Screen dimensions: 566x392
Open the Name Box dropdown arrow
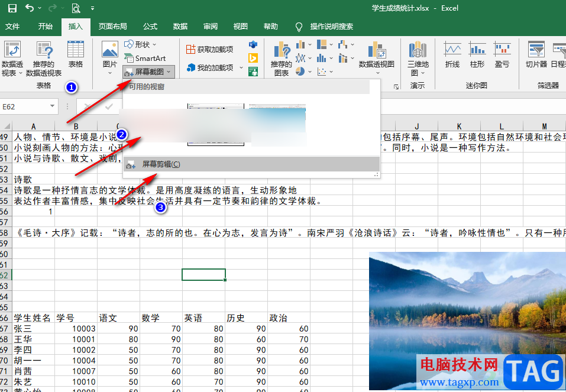(52, 106)
